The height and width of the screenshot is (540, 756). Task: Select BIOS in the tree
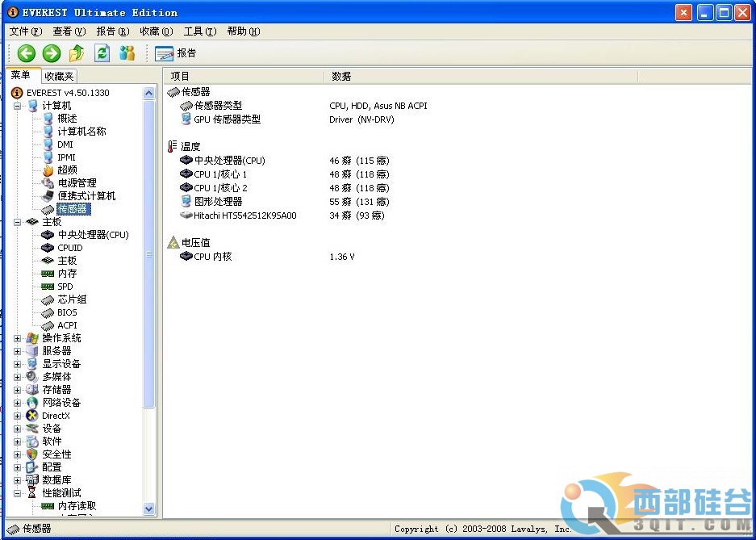[67, 312]
